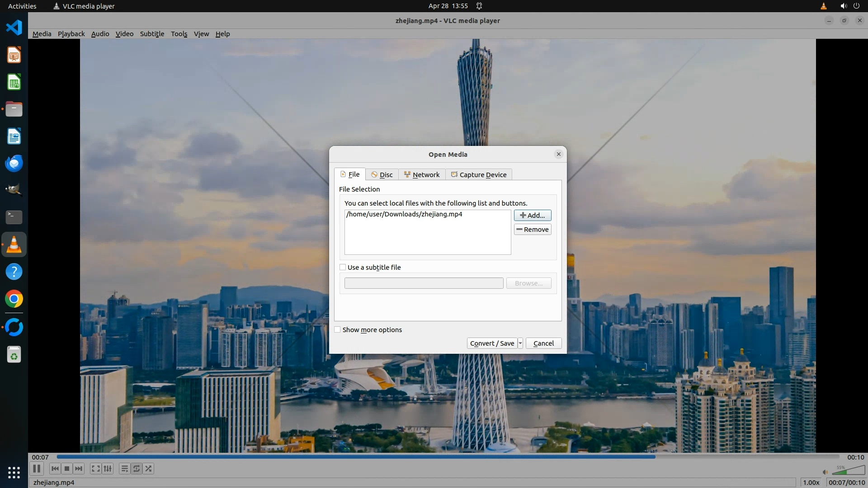Expand the Convert / Save dropdown arrow
Screen dimensions: 868x488
pyautogui.click(x=520, y=343)
